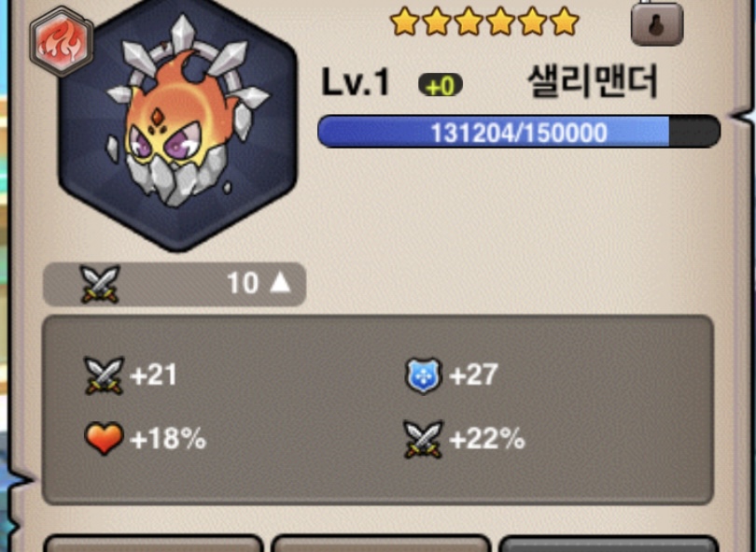Viewport: 756px width, 552px height.
Task: Click crossed swords icon beside 10
Action: pyautogui.click(x=100, y=284)
